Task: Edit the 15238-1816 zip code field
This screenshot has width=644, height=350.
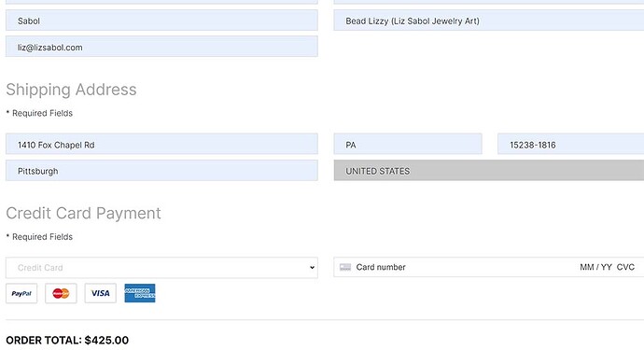Action: click(571, 144)
